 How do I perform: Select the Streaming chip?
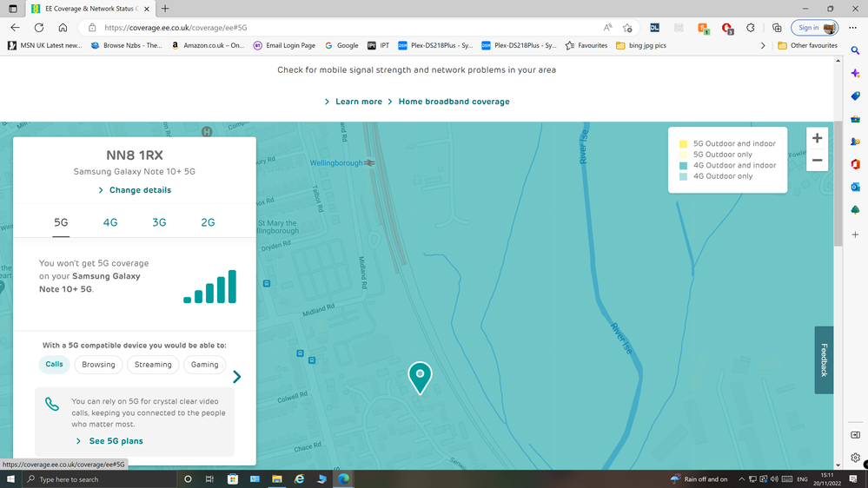153,365
